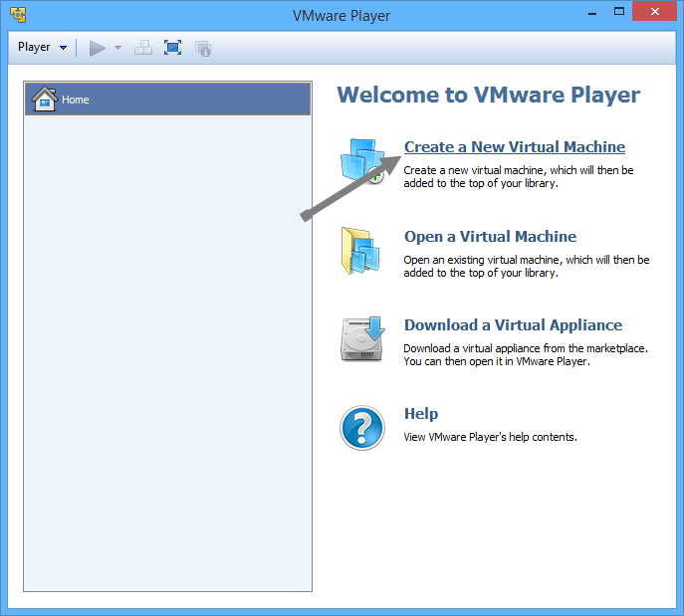
Task: Click Send Ctrl+Alt+Del toolbar icon
Action: click(x=143, y=48)
